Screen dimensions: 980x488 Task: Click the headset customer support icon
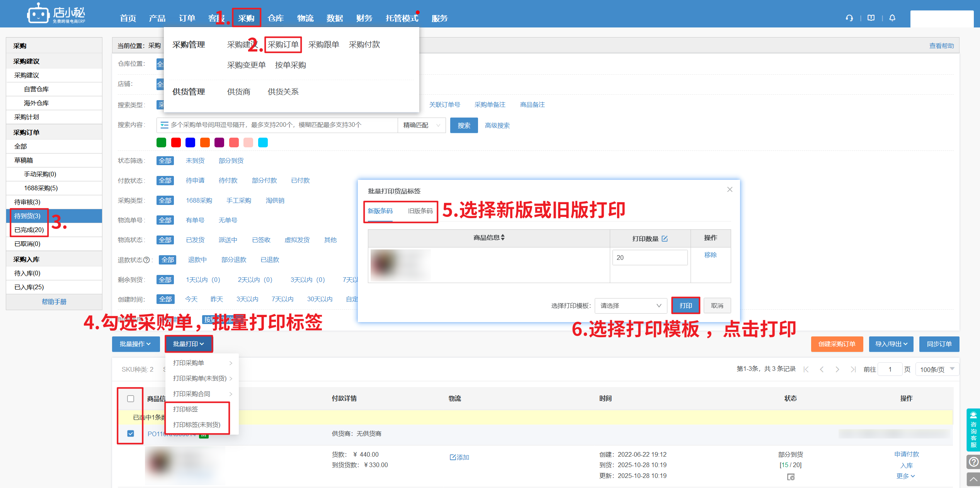(849, 18)
